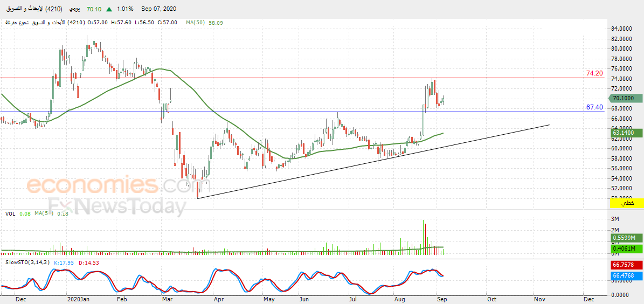Viewport: 644px width, 304px height.
Task: Open the VOL indicator label
Action: [10, 213]
